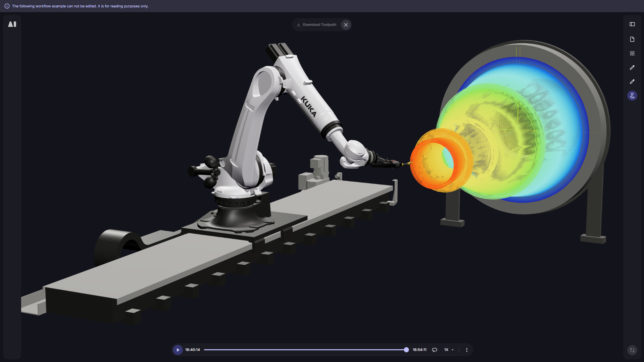This screenshot has width=644, height=362.
Task: Toggle loop playback of the simulation
Action: click(434, 350)
